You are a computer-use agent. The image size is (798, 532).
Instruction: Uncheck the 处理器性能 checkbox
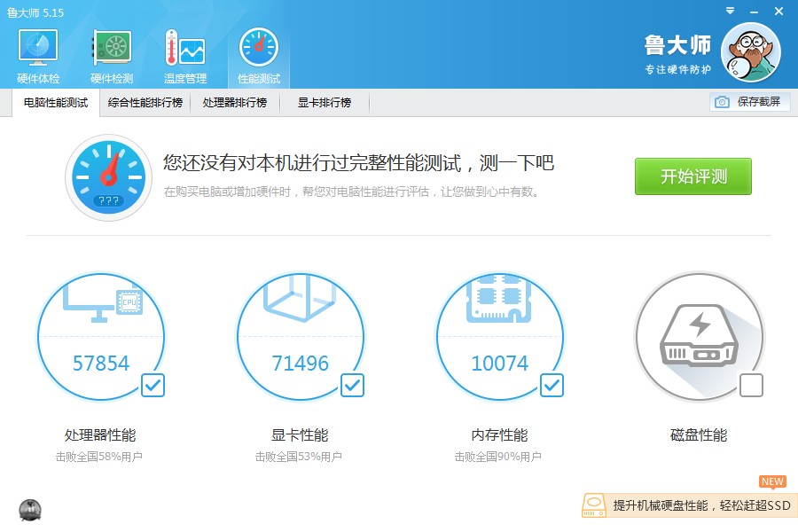[153, 386]
